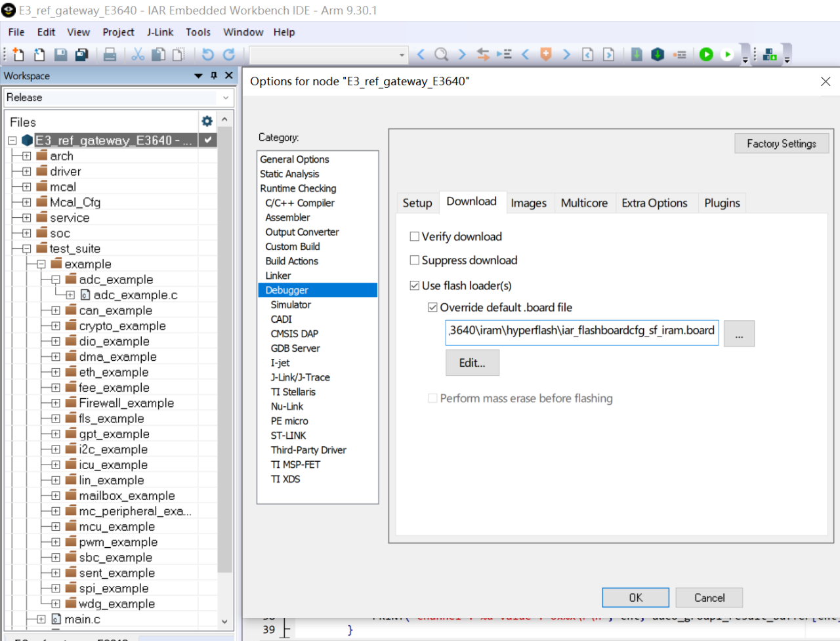The width and height of the screenshot is (840, 641).
Task: Collapse the test_suite folder node
Action: coord(26,249)
